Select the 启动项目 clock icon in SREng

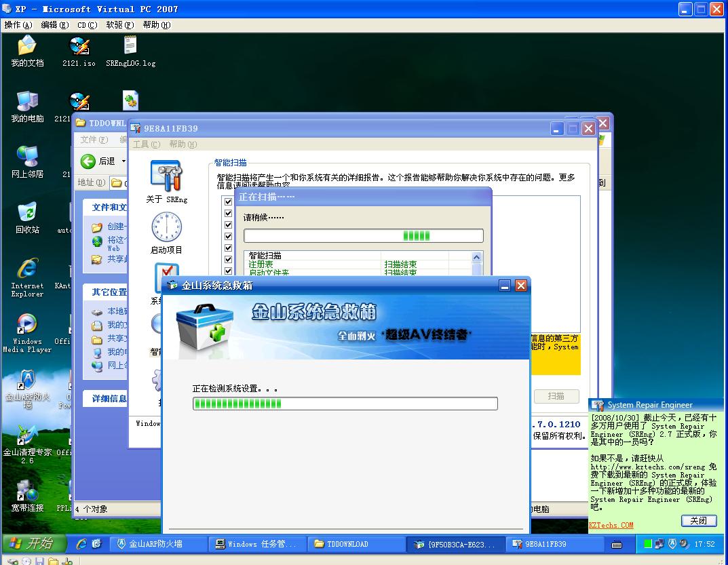tap(166, 227)
